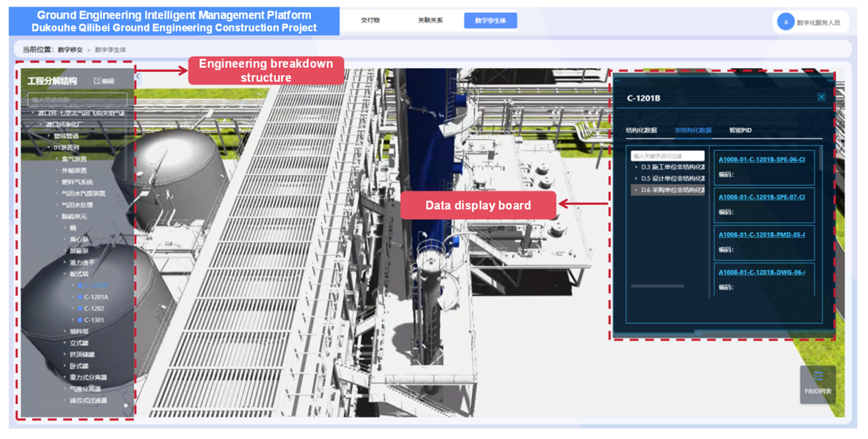Click the user avatar icon 'a'
868x439 pixels.
click(785, 22)
